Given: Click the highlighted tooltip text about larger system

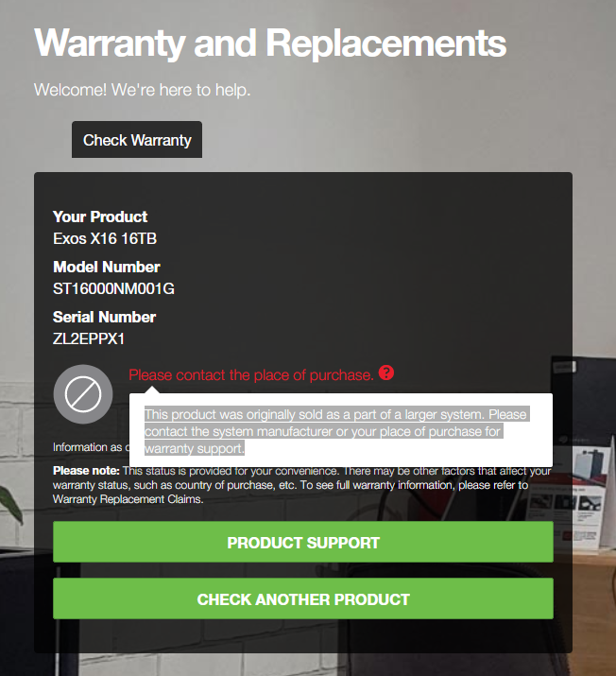Looking at the screenshot, I should click(x=336, y=431).
